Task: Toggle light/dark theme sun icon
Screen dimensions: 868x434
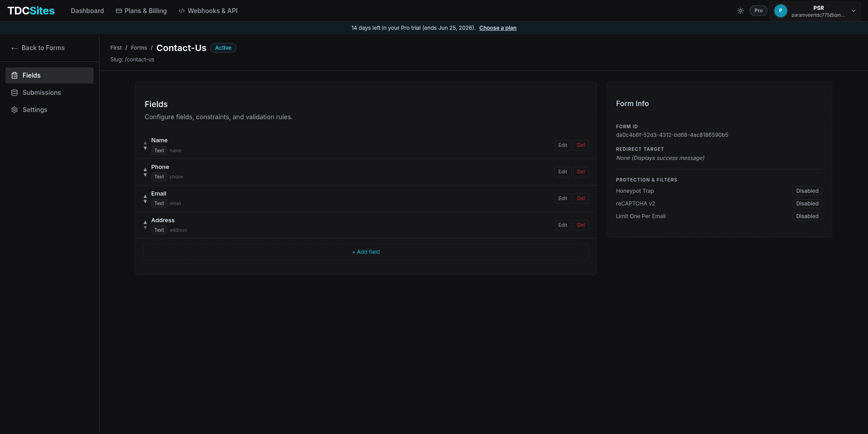Action: point(741,11)
